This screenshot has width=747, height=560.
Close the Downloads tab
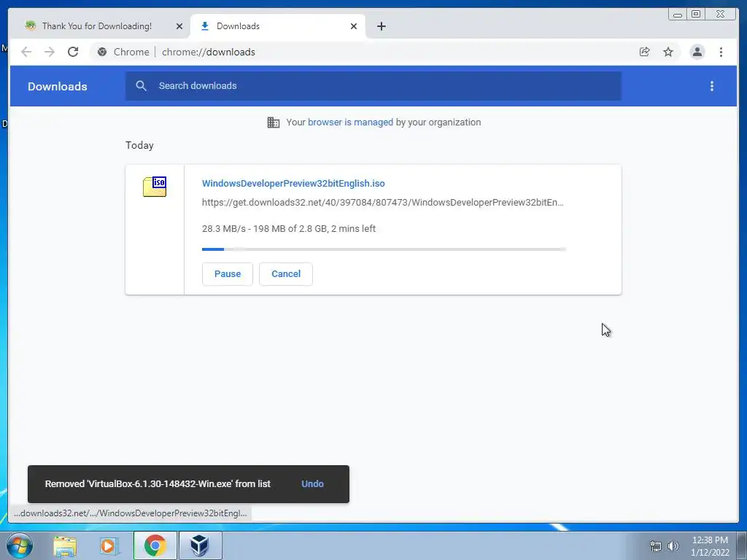point(354,26)
